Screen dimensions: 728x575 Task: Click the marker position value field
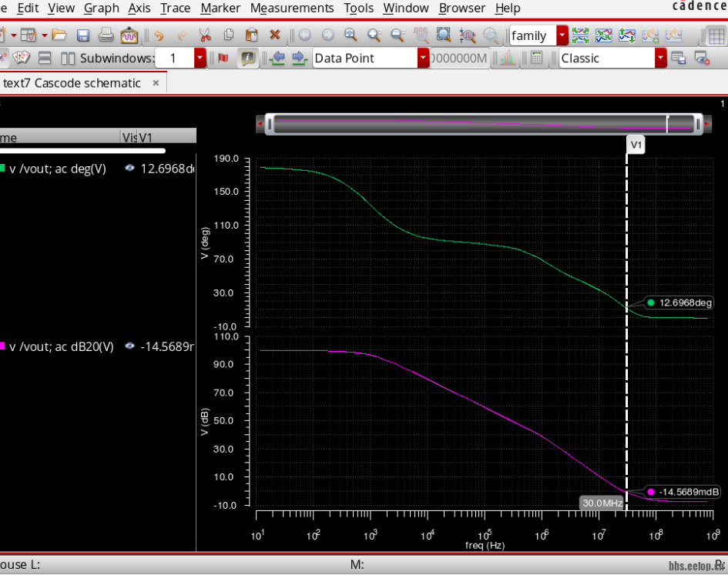pos(459,58)
